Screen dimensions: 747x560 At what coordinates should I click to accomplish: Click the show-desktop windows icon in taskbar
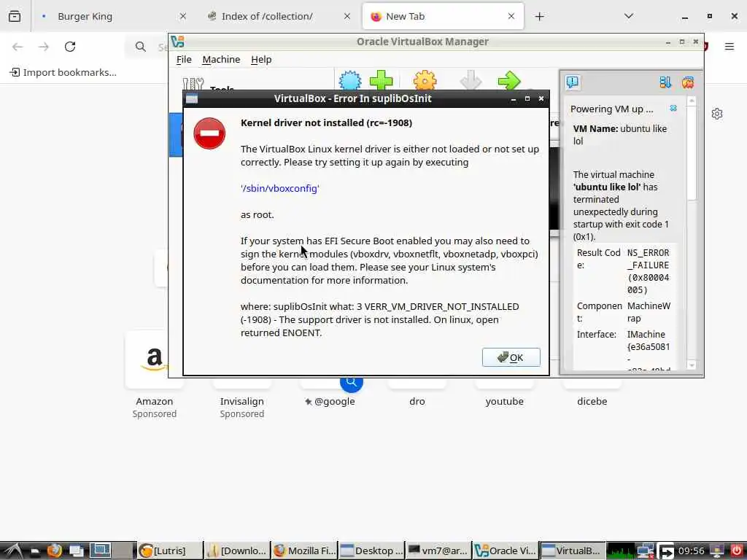click(x=76, y=551)
